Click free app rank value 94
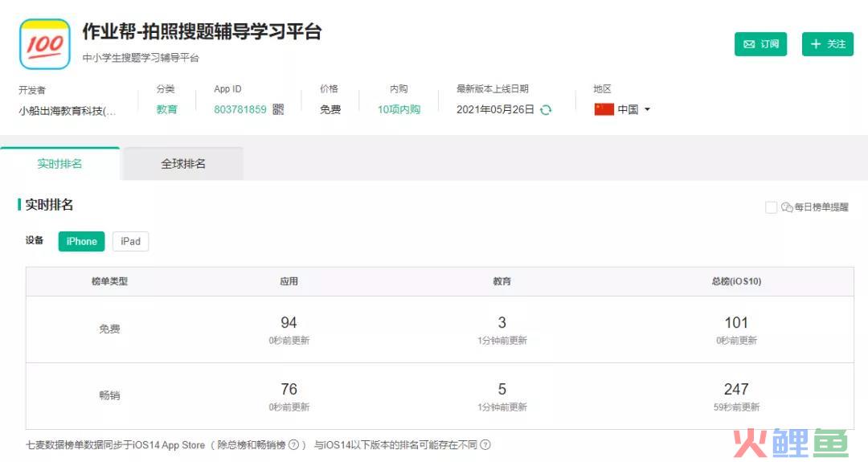The width and height of the screenshot is (868, 462). click(289, 322)
